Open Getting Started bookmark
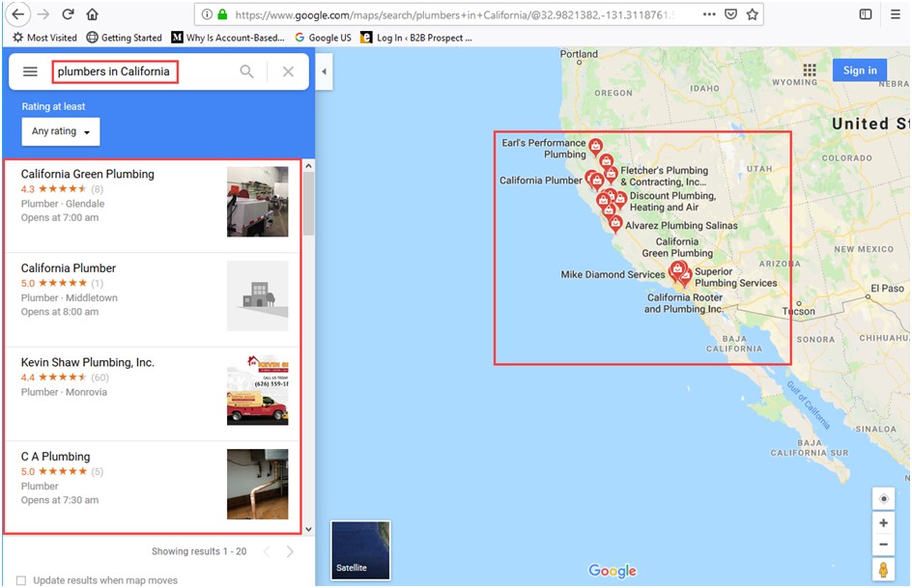The image size is (912, 588). click(x=124, y=38)
